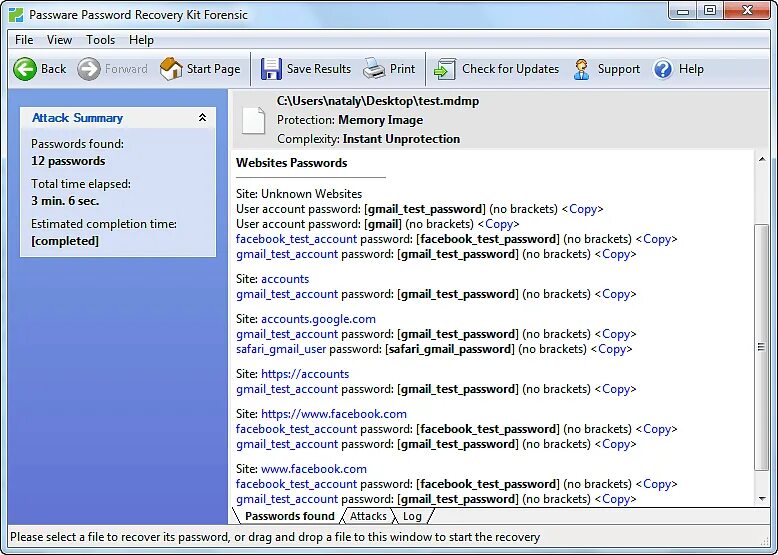Click the green Back arrow icon
This screenshot has height=555, width=778.
click(x=25, y=69)
